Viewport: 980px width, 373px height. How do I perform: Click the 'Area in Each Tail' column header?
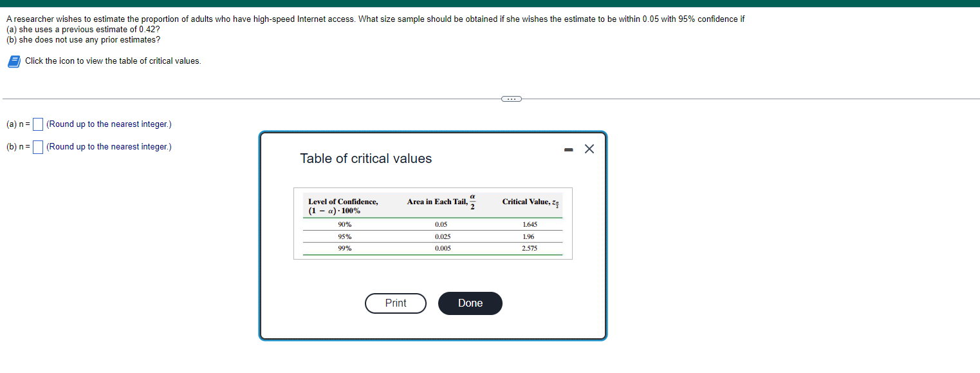click(x=442, y=202)
